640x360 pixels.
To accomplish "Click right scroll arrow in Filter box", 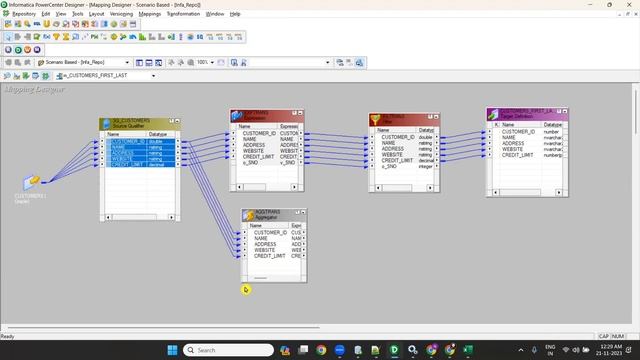I will [x=430, y=188].
